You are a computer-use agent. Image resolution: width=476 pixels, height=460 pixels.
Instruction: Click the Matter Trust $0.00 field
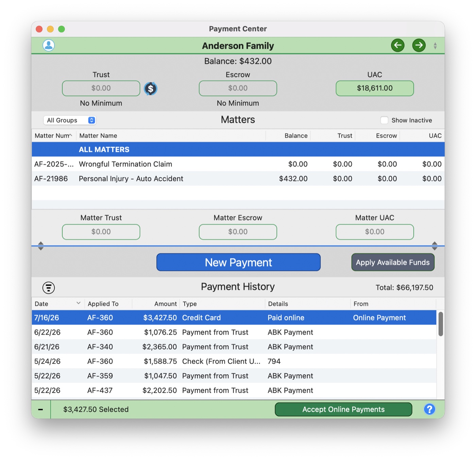tap(101, 232)
